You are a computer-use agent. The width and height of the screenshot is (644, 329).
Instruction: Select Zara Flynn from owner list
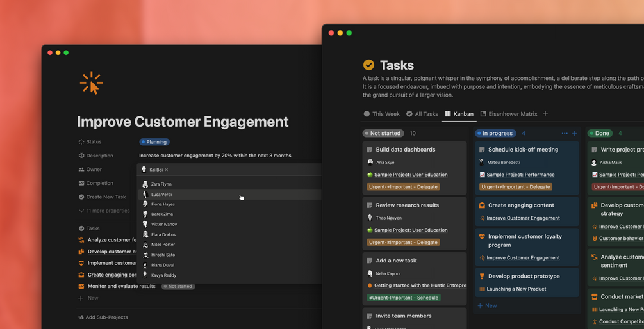tap(229, 184)
